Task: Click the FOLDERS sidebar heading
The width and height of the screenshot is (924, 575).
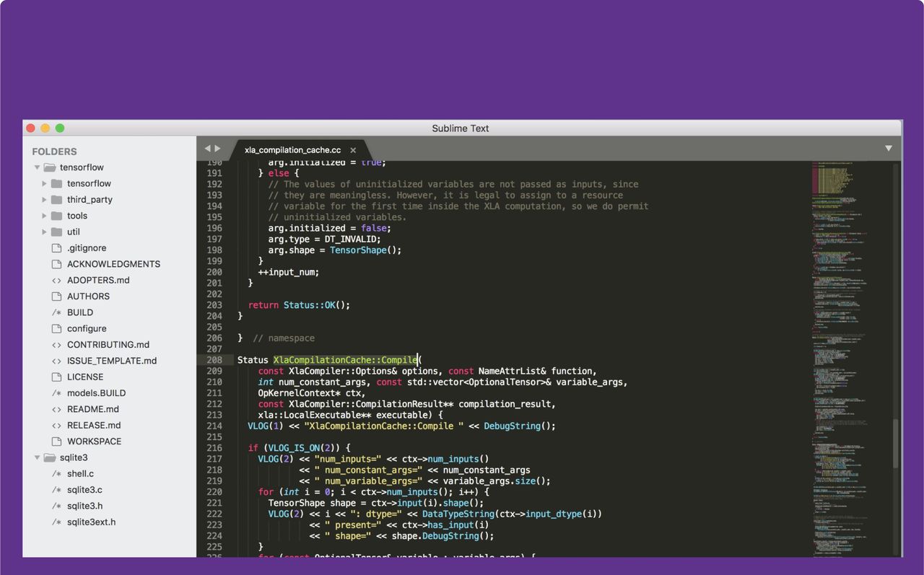Action: click(x=54, y=152)
